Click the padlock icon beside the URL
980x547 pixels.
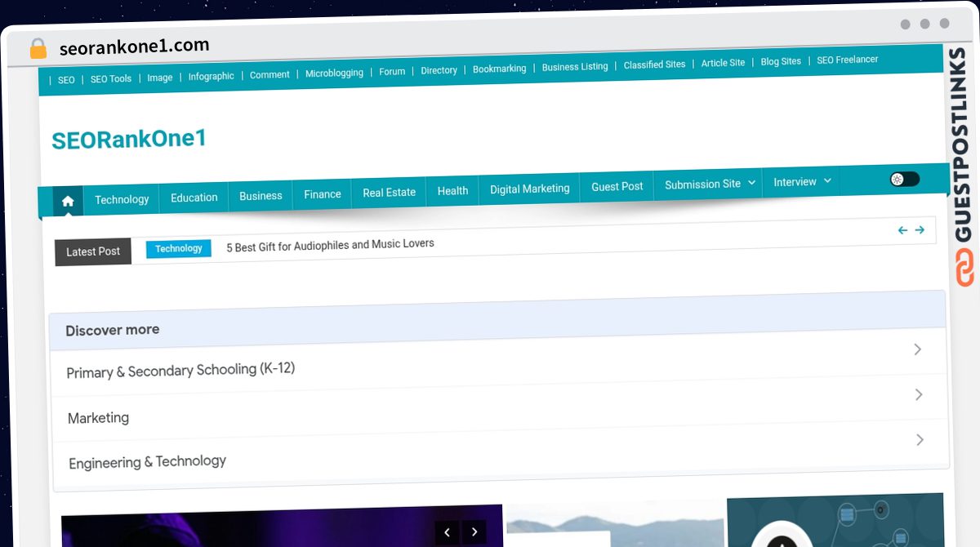pyautogui.click(x=38, y=49)
